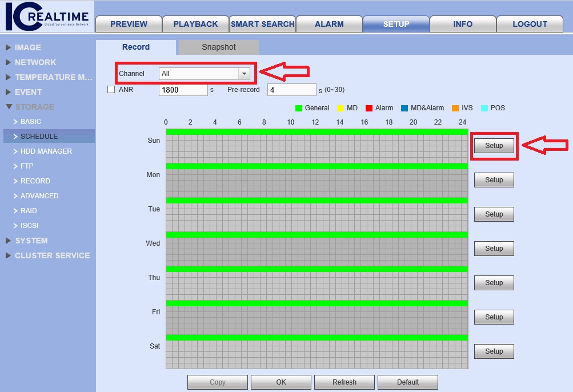The width and height of the screenshot is (573, 392).
Task: Expand the NETWORK sidebar section
Action: coord(35,62)
